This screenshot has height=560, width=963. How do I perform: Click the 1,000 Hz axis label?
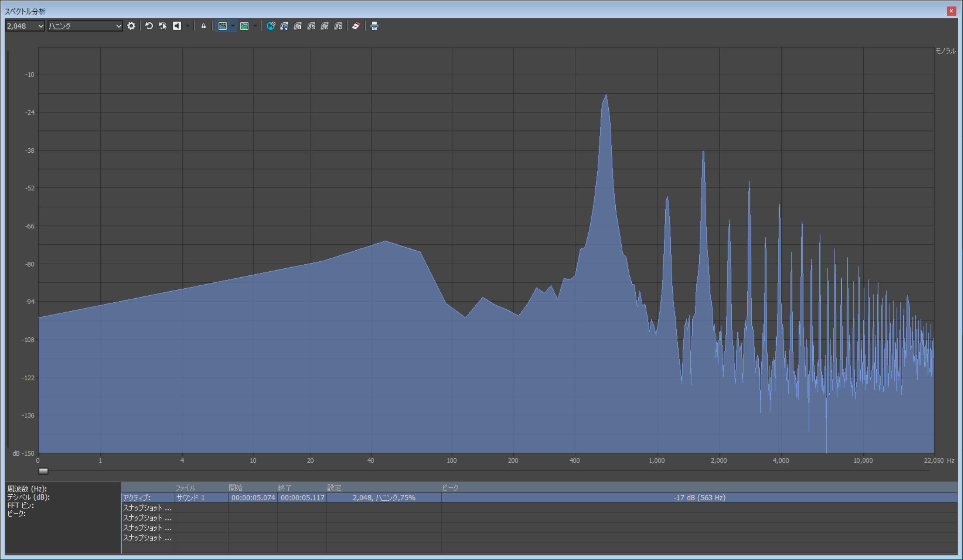657,460
